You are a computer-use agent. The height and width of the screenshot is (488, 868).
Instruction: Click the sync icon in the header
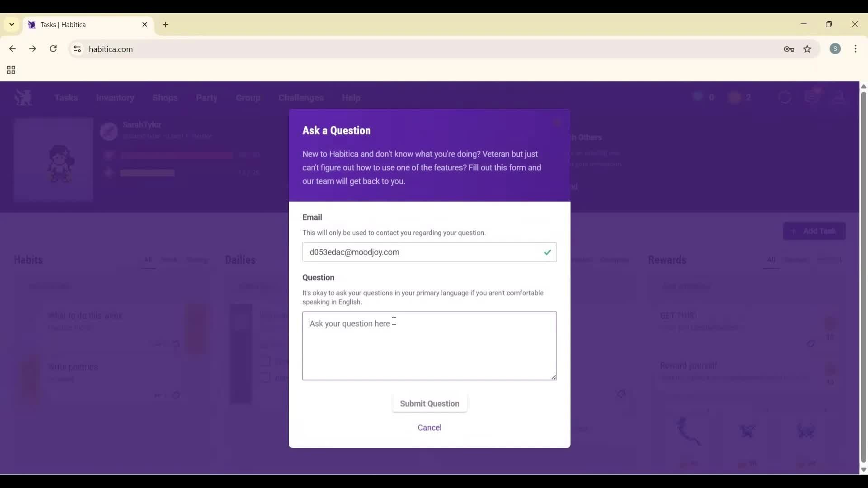(x=785, y=97)
